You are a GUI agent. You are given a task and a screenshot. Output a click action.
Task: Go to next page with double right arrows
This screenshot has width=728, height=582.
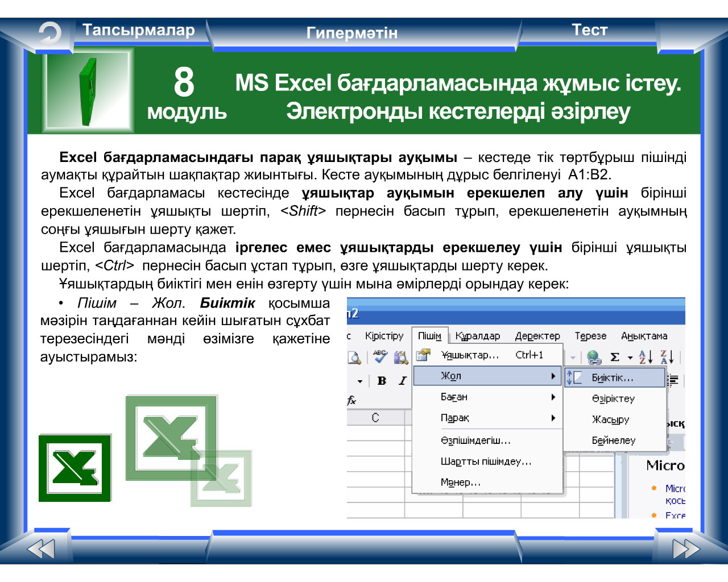point(686,549)
